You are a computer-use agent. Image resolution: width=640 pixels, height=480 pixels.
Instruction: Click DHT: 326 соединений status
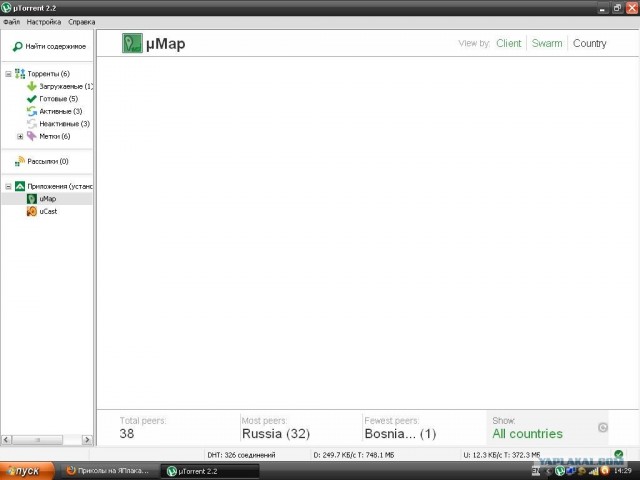[242, 455]
